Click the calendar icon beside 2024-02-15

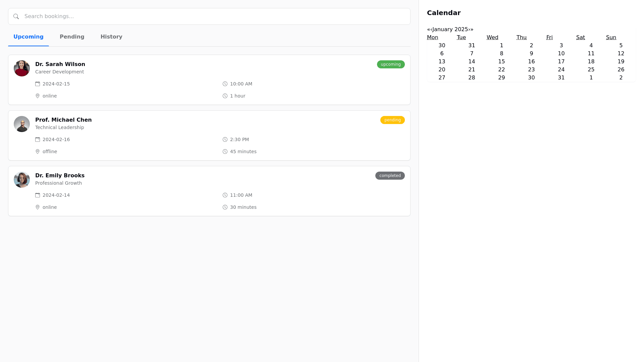38,84
